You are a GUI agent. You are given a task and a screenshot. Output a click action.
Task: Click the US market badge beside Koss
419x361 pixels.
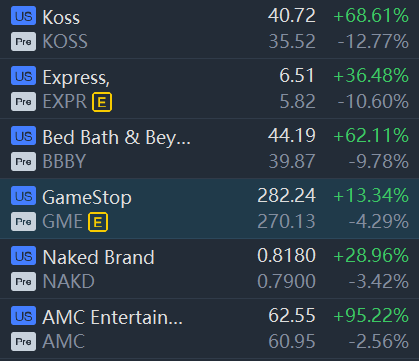[x=23, y=16]
